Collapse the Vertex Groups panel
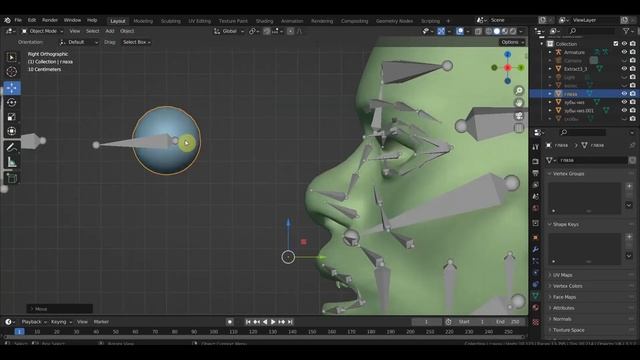Screen dimensions: 640x360 (568, 173)
